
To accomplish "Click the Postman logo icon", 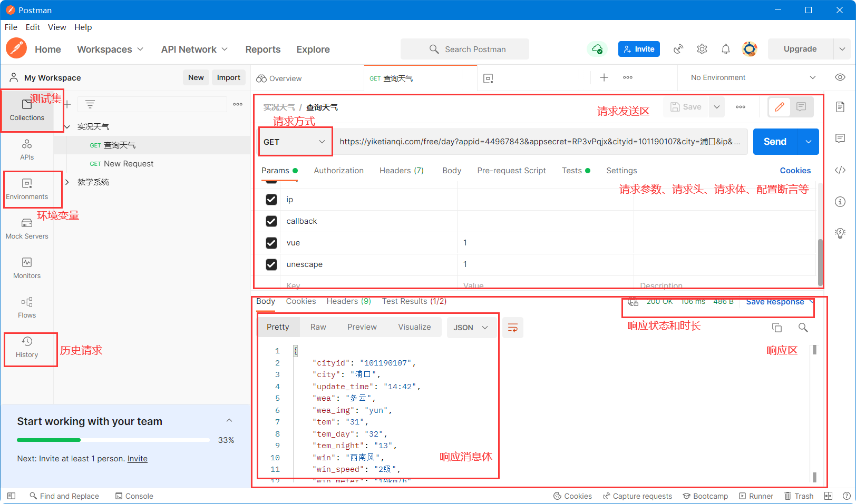I will tap(16, 48).
